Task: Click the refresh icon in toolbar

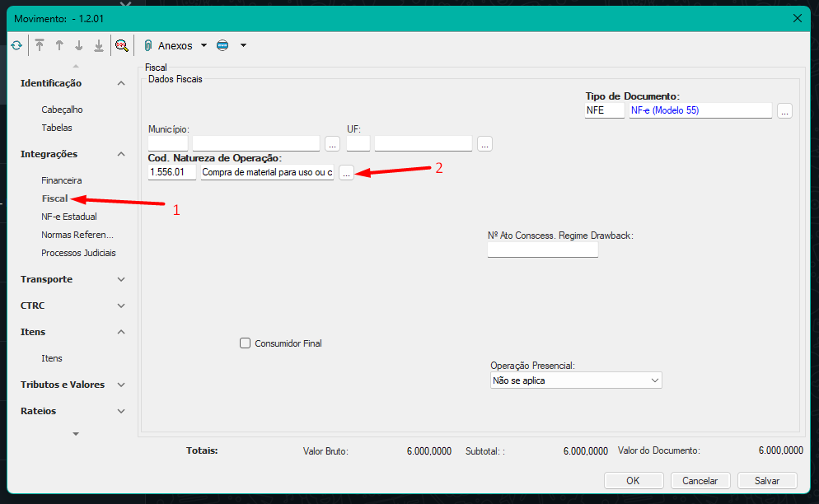Action: click(16, 45)
